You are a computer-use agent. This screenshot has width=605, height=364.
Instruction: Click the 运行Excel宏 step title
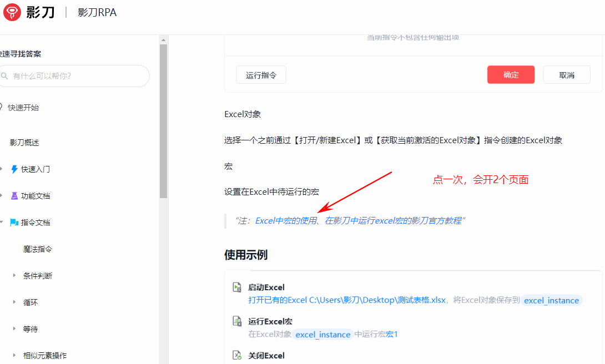pos(270,321)
